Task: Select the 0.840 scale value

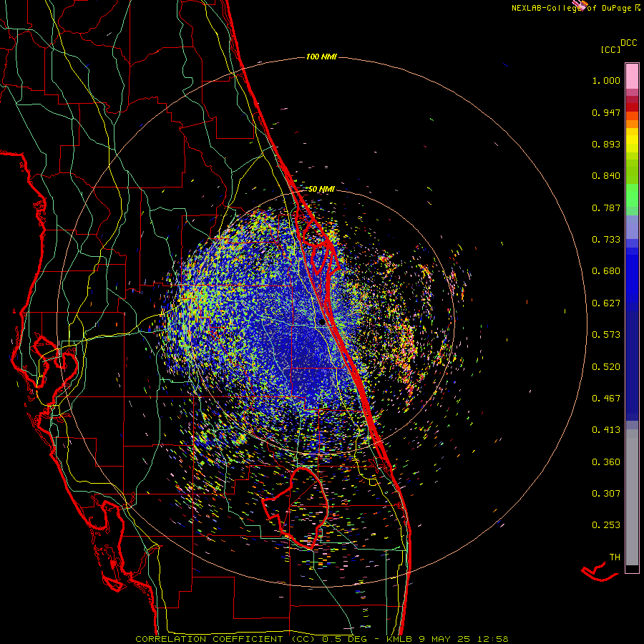Action: point(606,176)
